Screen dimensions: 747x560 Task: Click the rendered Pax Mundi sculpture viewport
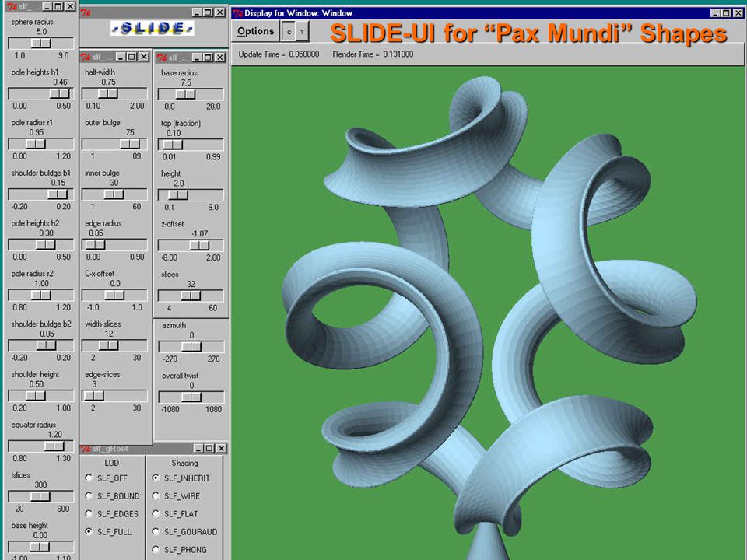489,313
